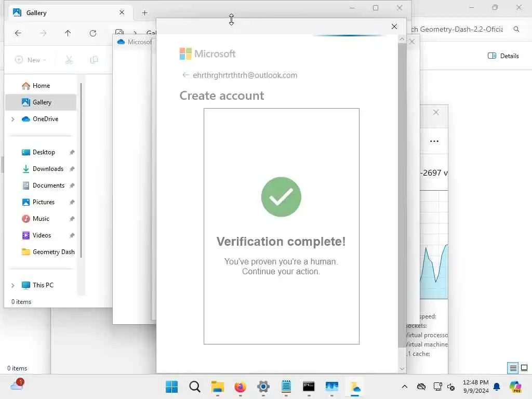Switch to large thumbnails view layout
Screen dimensions: 532x399
pyautogui.click(x=524, y=368)
